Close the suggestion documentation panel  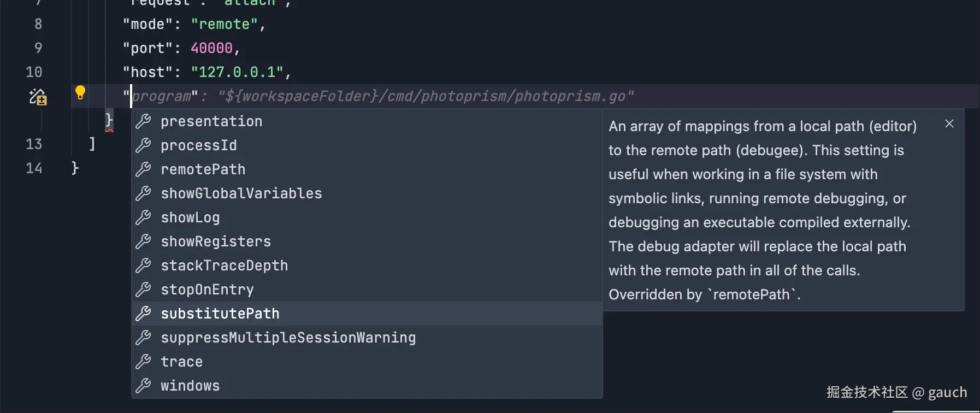coord(949,124)
